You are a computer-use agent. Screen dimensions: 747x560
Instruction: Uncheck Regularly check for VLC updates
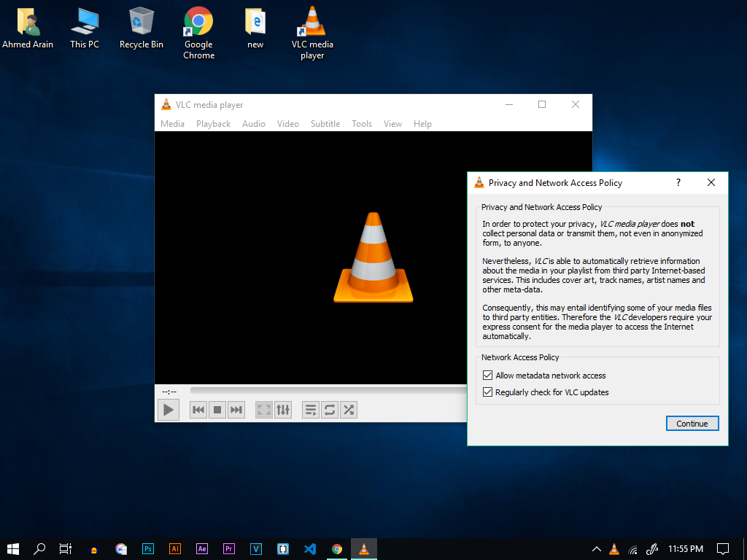488,392
